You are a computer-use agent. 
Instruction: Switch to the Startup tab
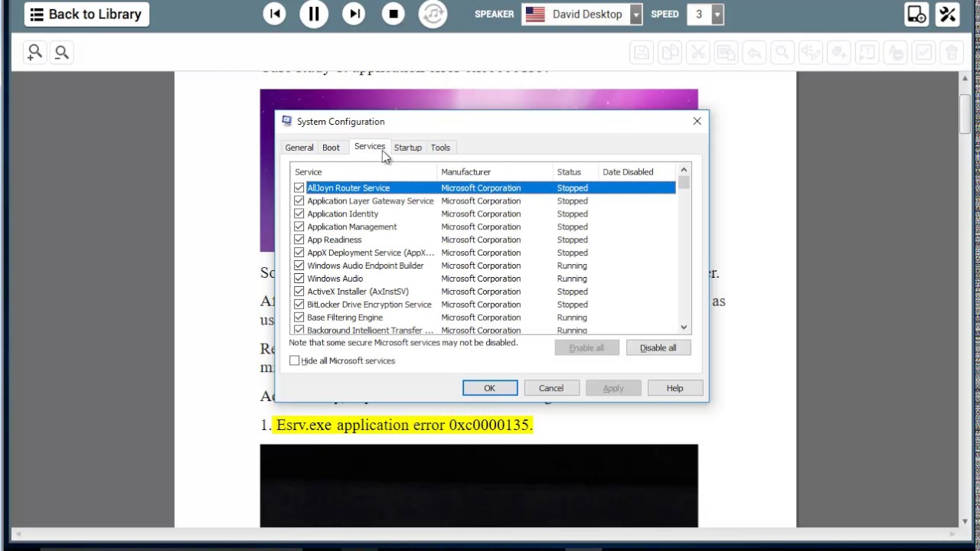tap(408, 148)
